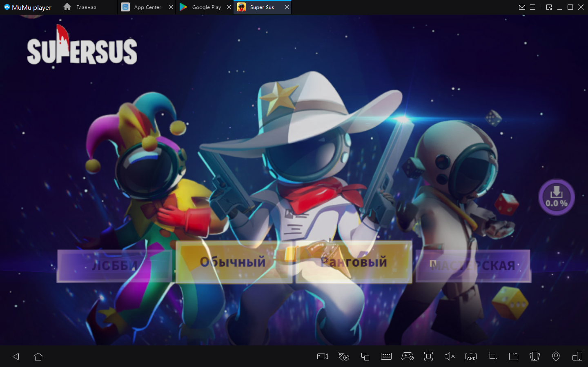Click the window mode icon beside the hamburger menu
Screen dimensions: 588x367
[x=549, y=7]
